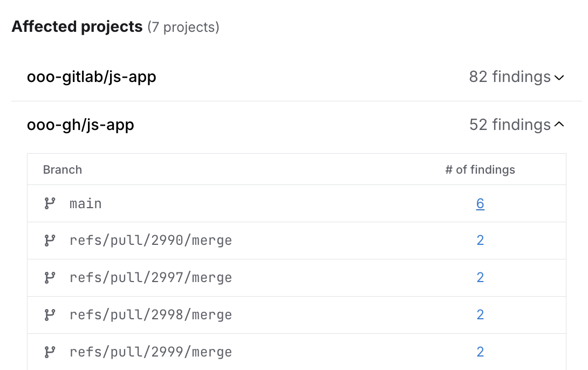Viewport: 588px width, 370px height.
Task: Click the Branch column header
Action: (63, 170)
